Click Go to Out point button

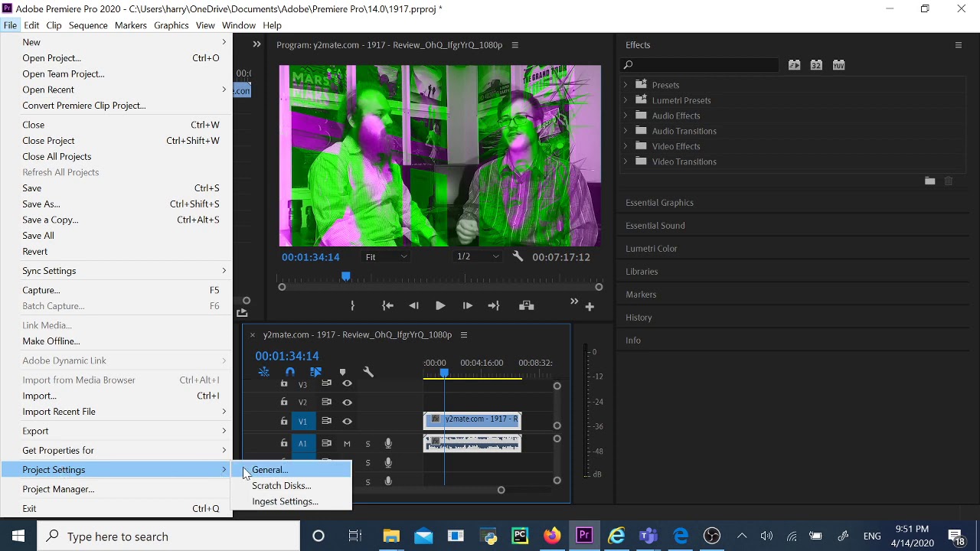tap(494, 306)
